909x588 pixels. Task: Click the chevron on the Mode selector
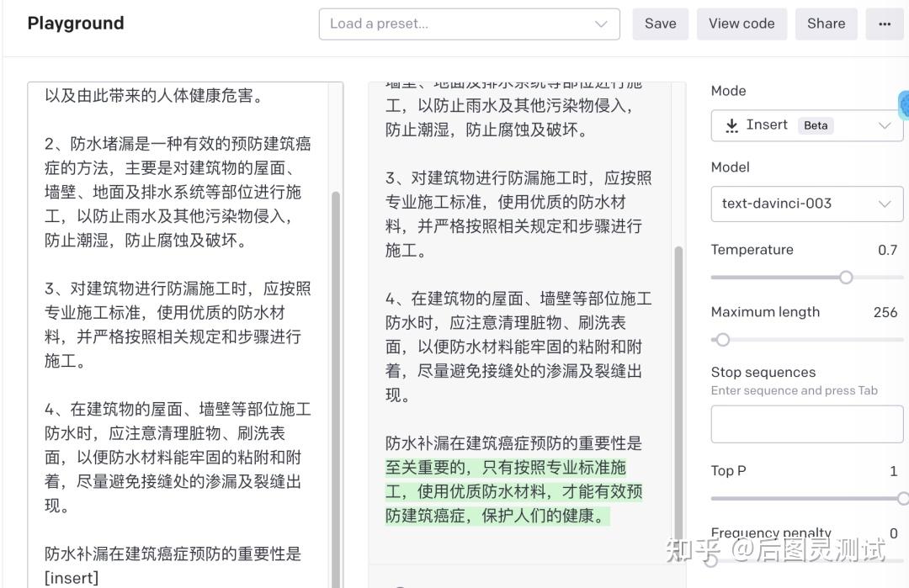885,124
